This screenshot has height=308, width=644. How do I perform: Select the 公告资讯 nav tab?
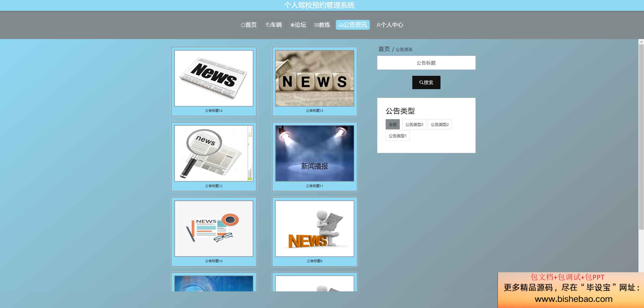[x=353, y=25]
